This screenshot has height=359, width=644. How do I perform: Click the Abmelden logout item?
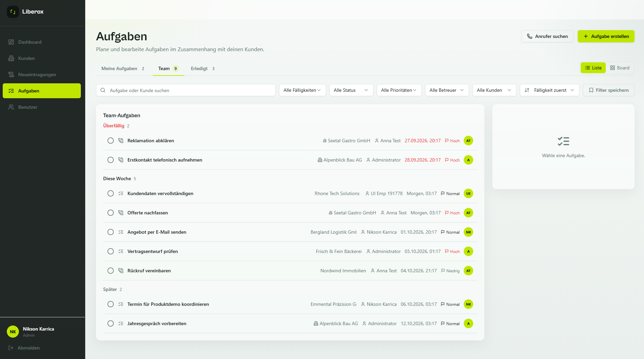click(24, 348)
